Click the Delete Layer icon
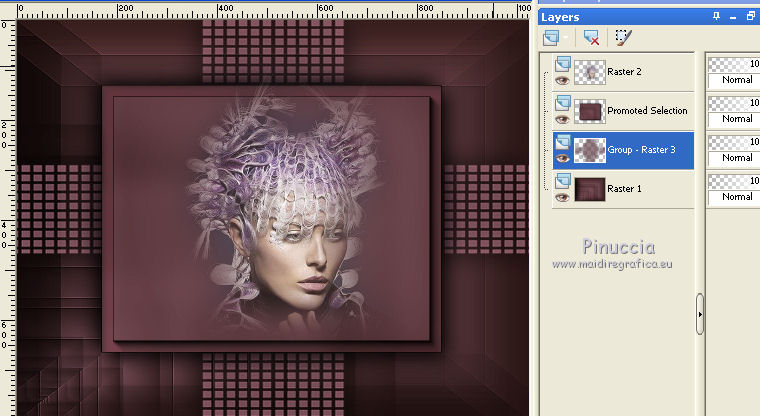Image resolution: width=760 pixels, height=416 pixels. (x=591, y=37)
